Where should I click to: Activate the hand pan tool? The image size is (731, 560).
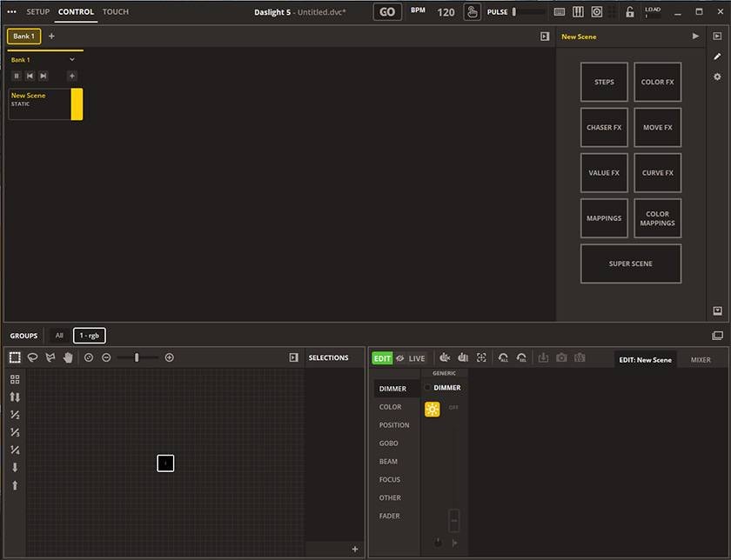click(67, 357)
